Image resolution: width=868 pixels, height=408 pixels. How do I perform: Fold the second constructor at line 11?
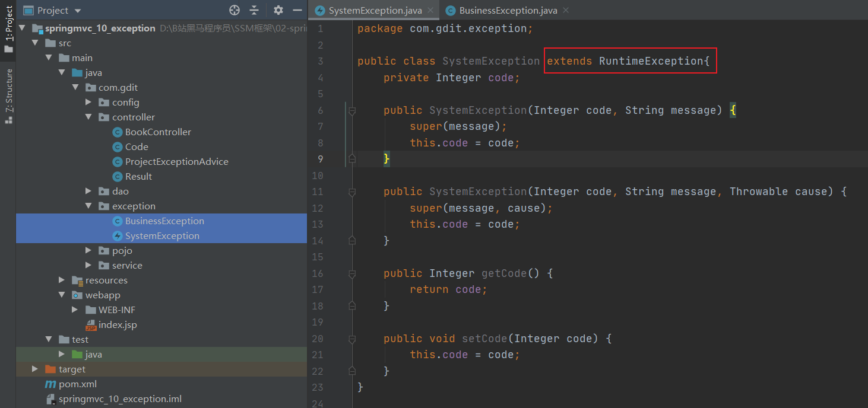[351, 192]
